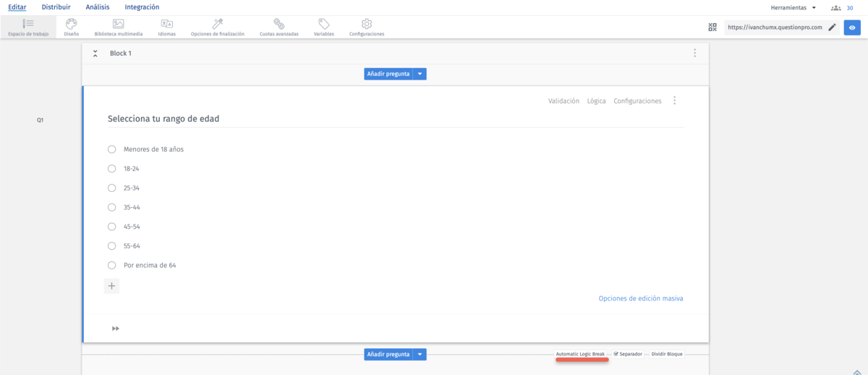The height and width of the screenshot is (375, 868).
Task: Open Cuotas avanzadas icon
Action: click(278, 24)
